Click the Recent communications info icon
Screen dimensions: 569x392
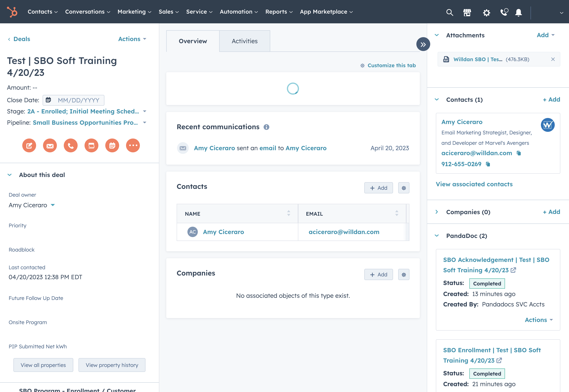pyautogui.click(x=266, y=127)
